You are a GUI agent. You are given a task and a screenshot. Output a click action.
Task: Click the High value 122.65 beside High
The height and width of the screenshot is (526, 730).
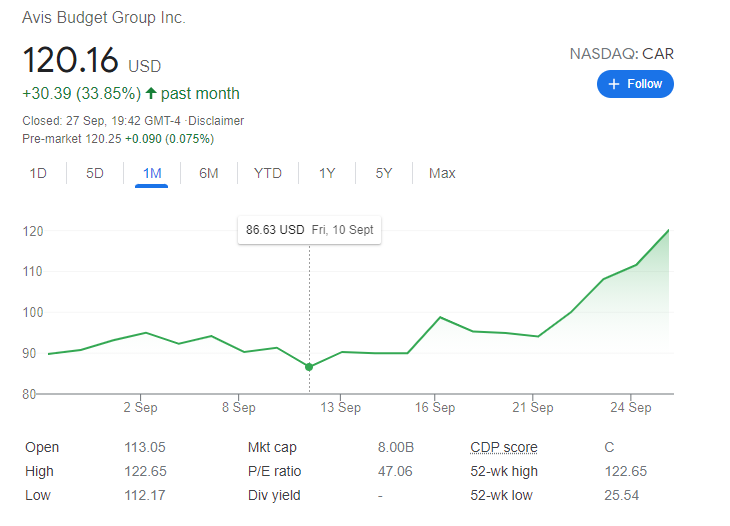[145, 472]
